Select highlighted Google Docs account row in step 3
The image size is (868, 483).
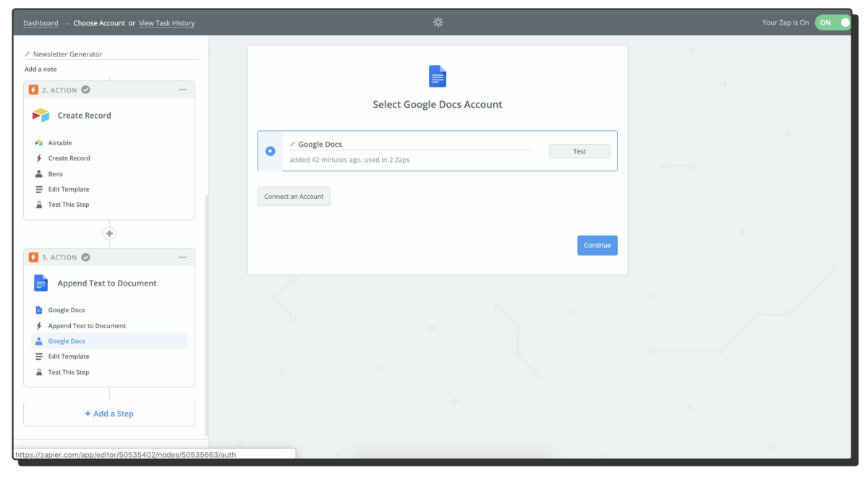click(109, 341)
